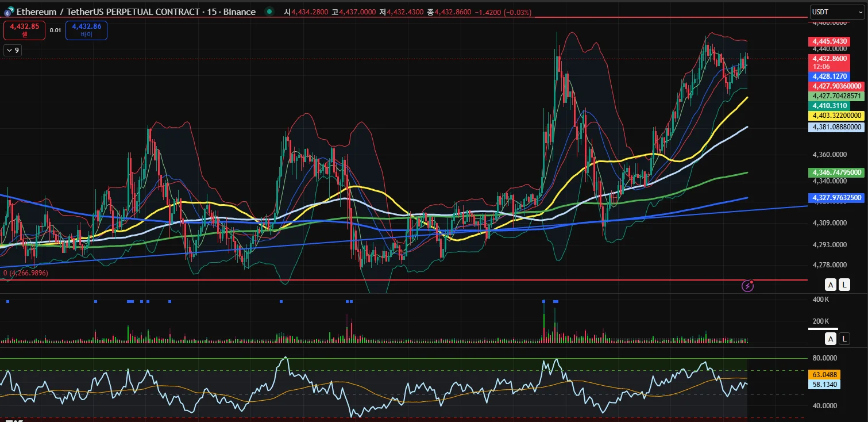Click the blue price label 4,428.1270
The height and width of the screenshot is (422, 868).
click(829, 76)
